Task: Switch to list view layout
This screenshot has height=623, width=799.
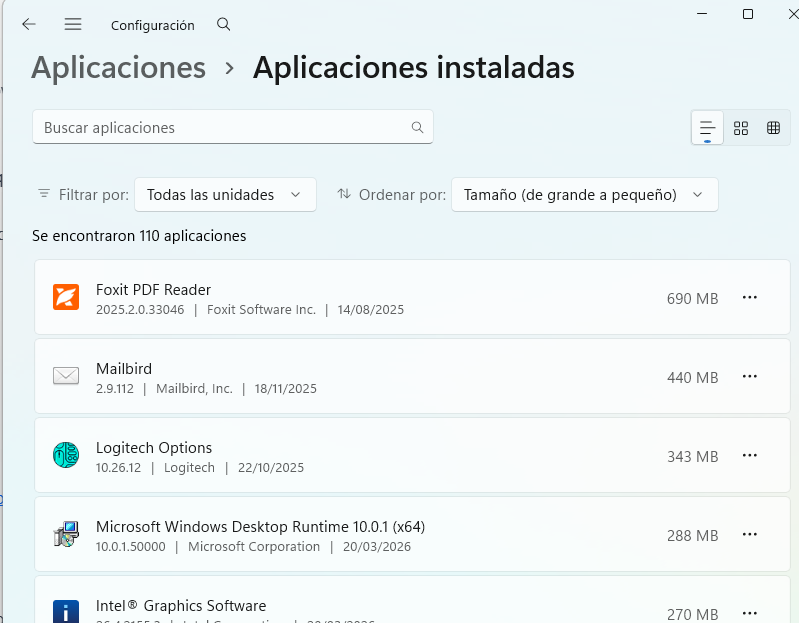Action: [707, 127]
